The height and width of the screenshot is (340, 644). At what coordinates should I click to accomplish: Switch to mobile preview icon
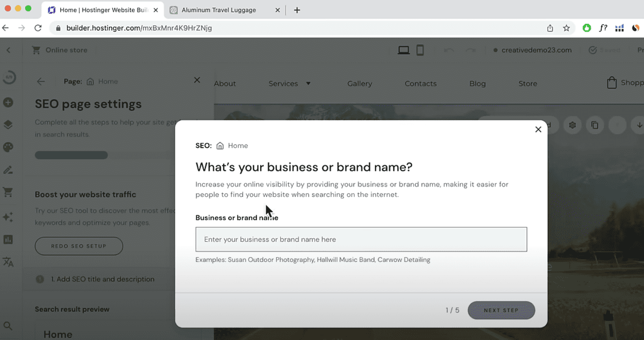coord(420,50)
